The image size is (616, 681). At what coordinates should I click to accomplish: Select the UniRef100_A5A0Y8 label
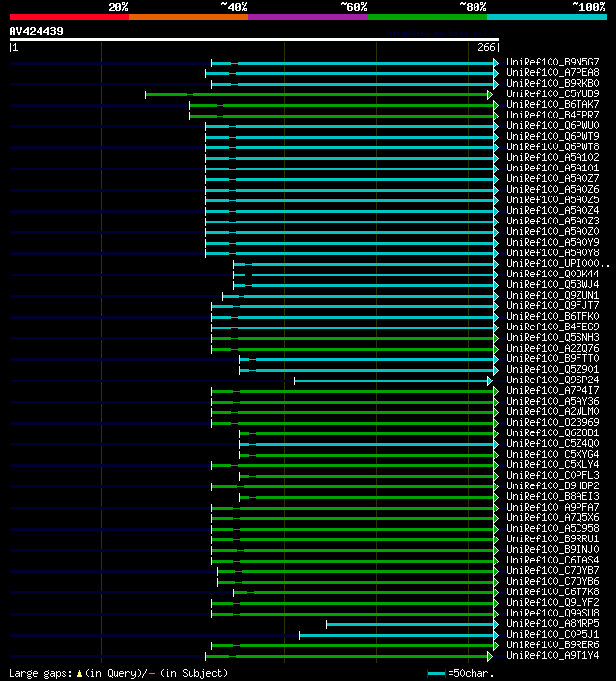click(x=552, y=252)
